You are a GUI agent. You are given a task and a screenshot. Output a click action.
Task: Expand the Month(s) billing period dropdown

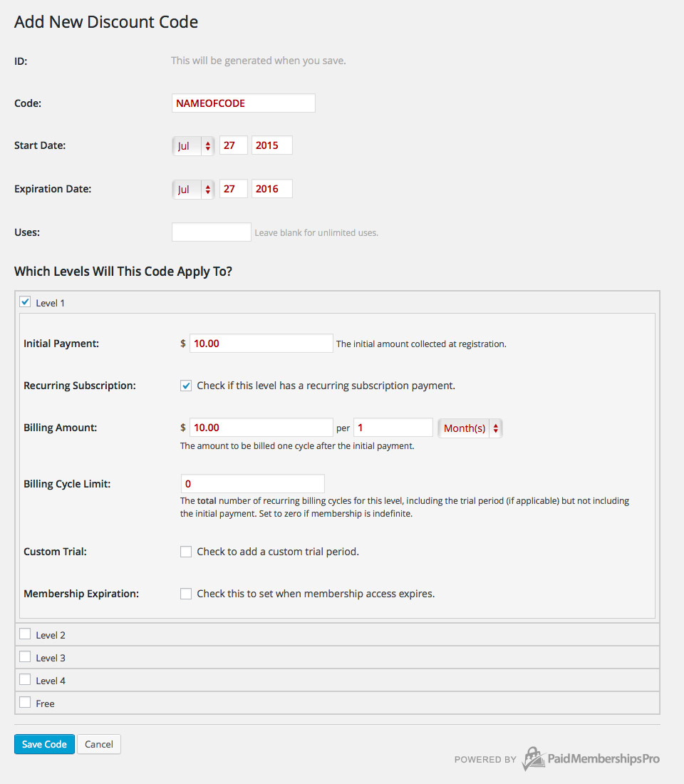pyautogui.click(x=470, y=428)
